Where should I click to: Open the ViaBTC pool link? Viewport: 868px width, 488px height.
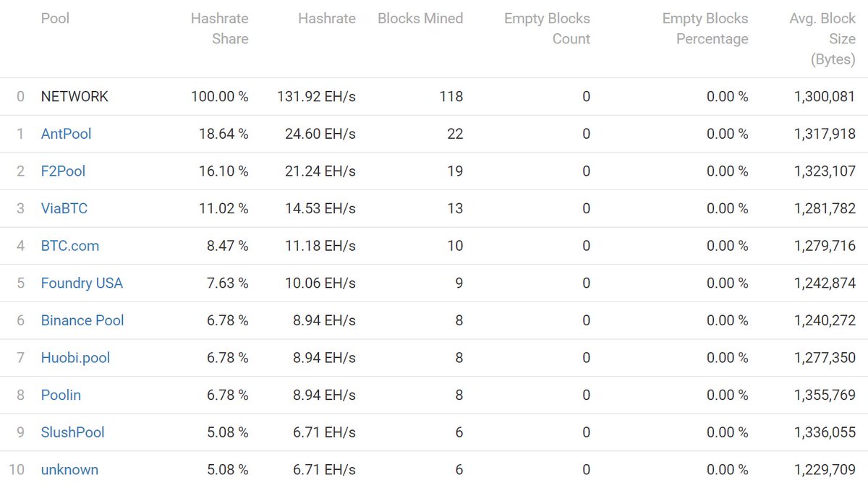(x=64, y=208)
